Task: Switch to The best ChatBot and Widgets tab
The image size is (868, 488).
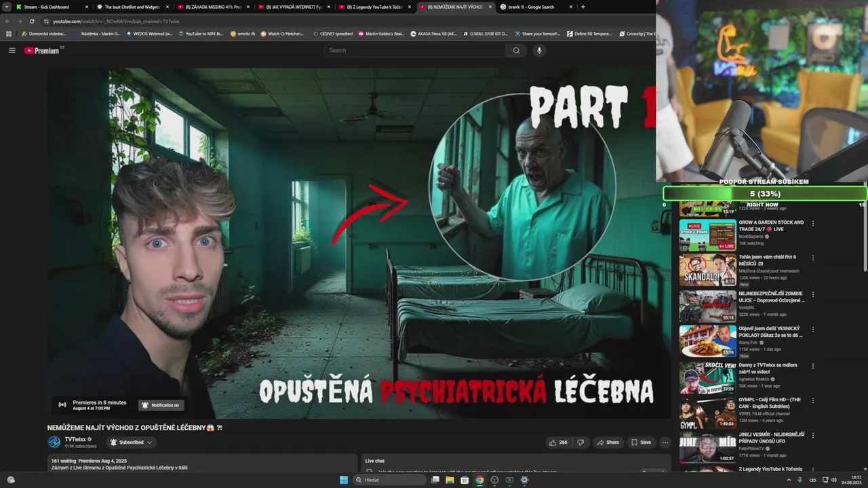Action: tap(132, 7)
